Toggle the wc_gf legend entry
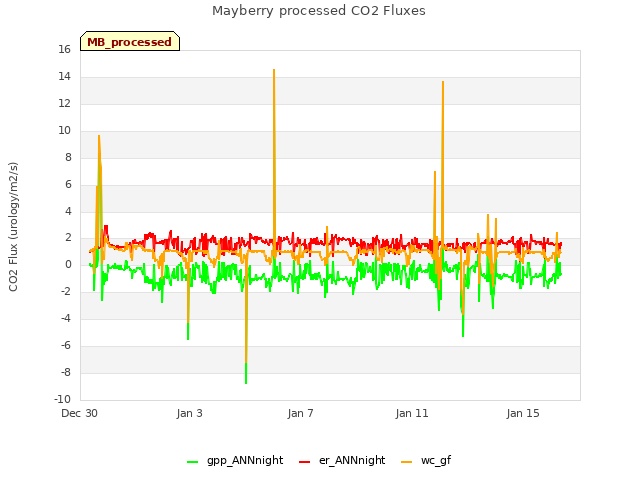Image resolution: width=640 pixels, height=480 pixels. point(426,460)
